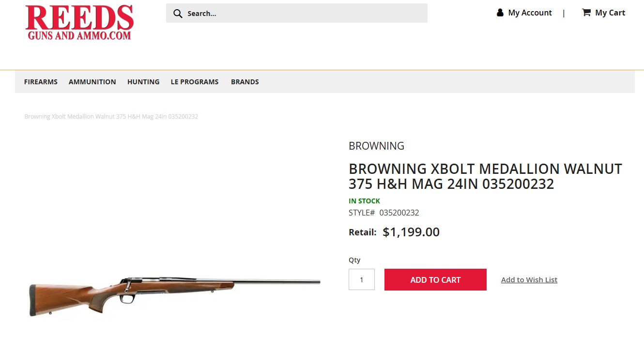Select the Brands menu item
The height and width of the screenshot is (353, 644).
coord(245,82)
